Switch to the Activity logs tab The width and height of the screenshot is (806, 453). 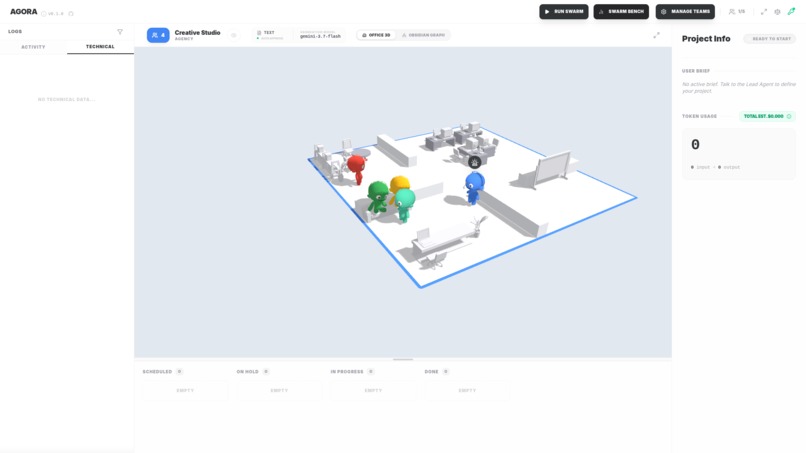pyautogui.click(x=33, y=47)
